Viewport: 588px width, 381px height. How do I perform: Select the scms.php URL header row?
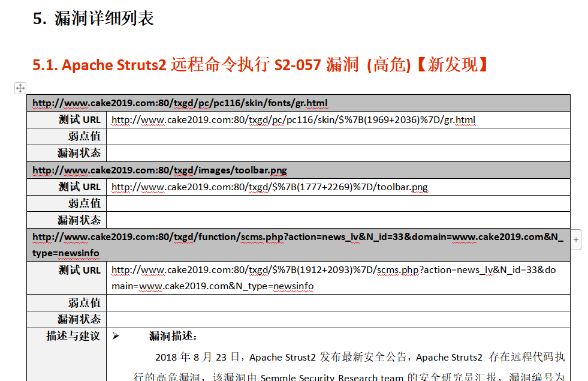point(298,245)
